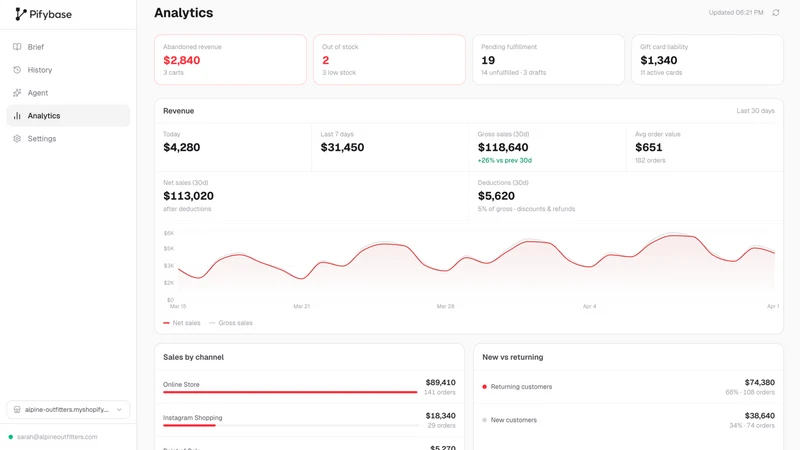
Task: Click the +26% vs prev 30d text
Action: (505, 160)
